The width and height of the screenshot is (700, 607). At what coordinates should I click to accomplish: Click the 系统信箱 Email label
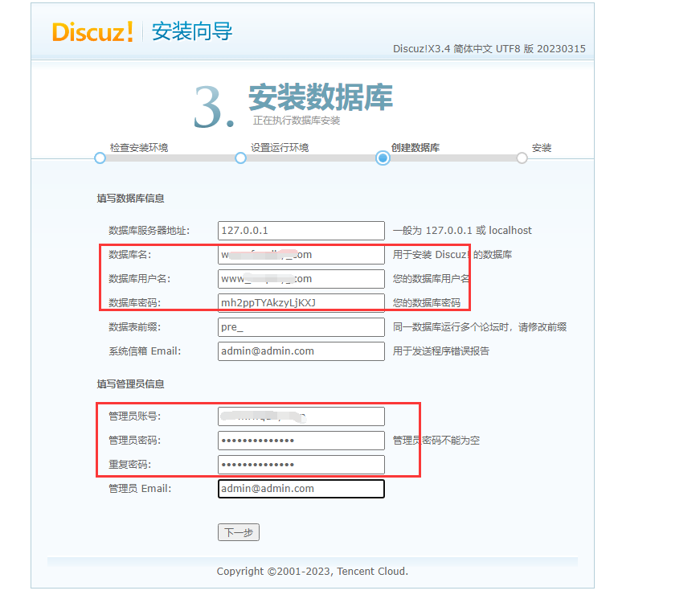click(x=145, y=351)
